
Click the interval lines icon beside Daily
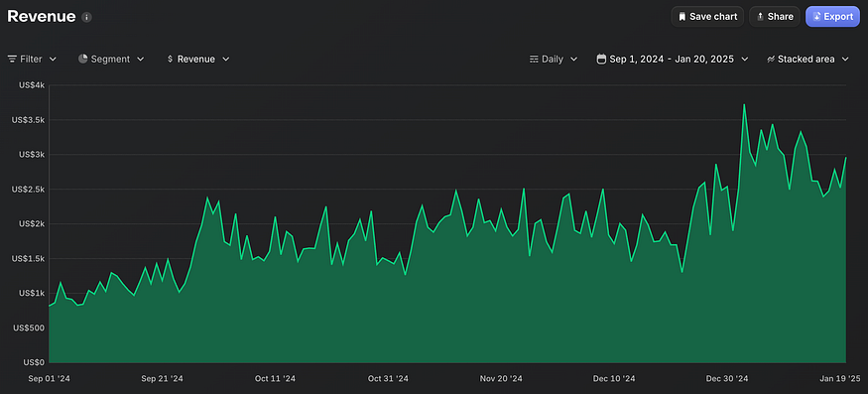tap(535, 59)
